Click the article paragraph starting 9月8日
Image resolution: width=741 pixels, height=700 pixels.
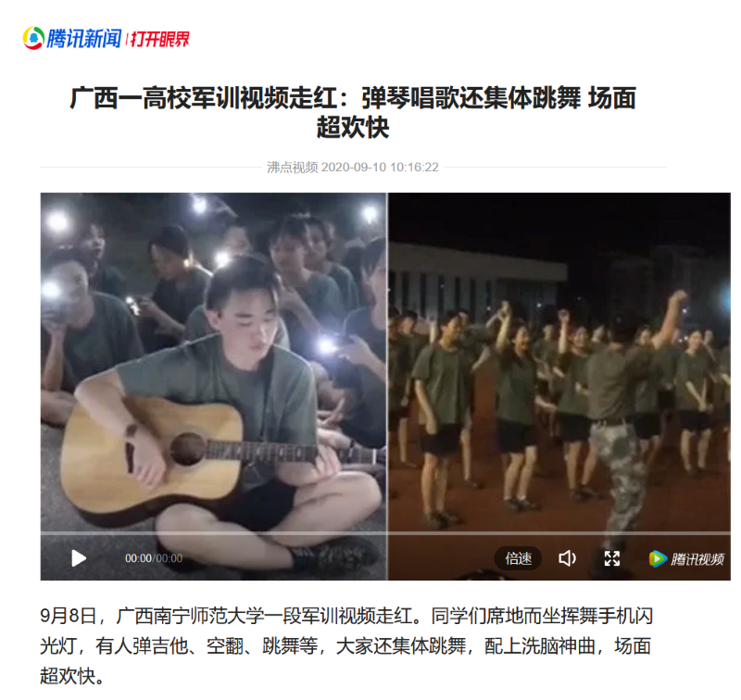[346, 645]
